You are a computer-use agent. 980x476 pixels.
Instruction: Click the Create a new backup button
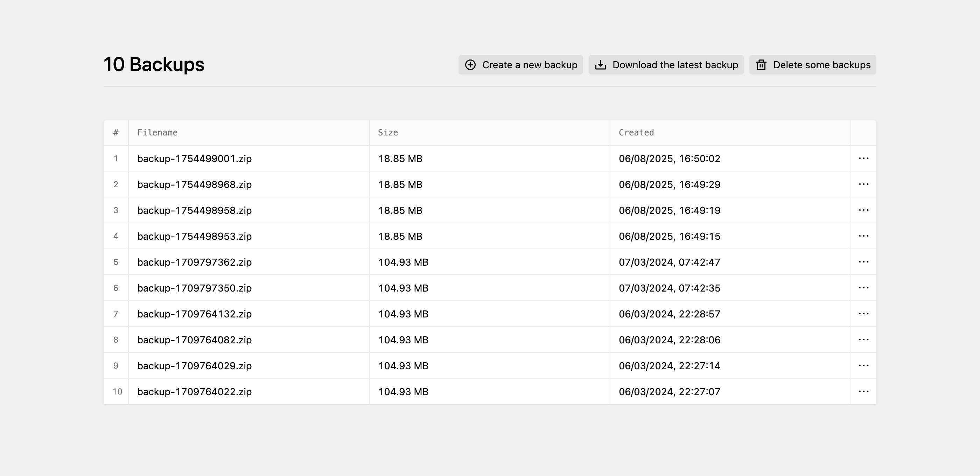coord(520,65)
